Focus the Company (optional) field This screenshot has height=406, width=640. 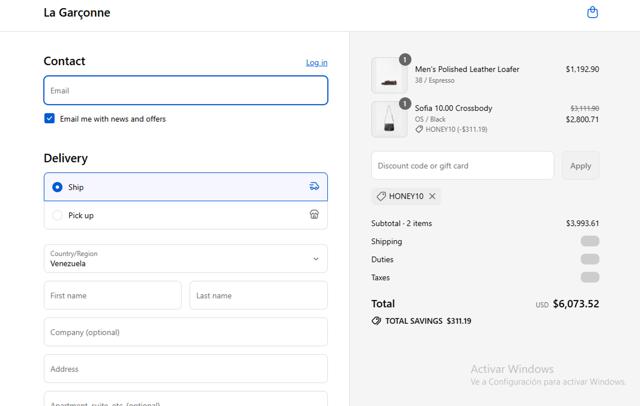pos(186,332)
